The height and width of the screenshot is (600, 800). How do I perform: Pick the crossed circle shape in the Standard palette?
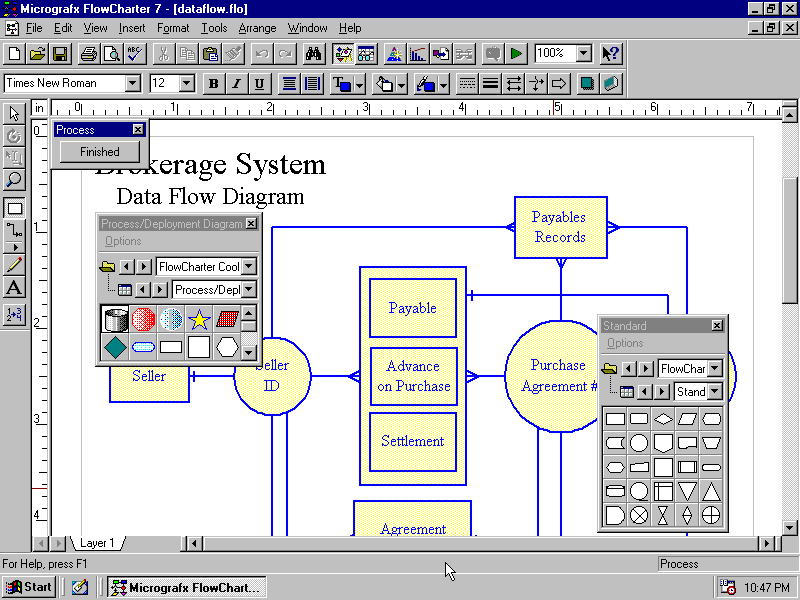coord(639,515)
